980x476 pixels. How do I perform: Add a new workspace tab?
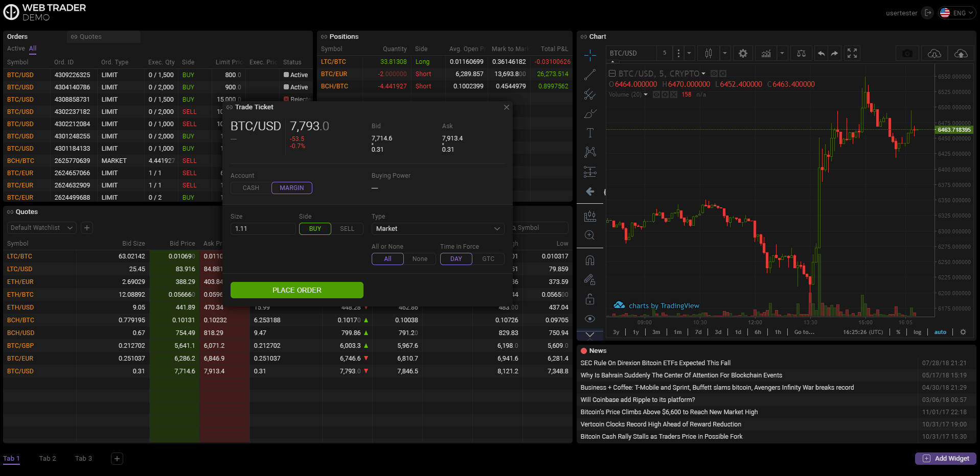[x=117, y=459]
